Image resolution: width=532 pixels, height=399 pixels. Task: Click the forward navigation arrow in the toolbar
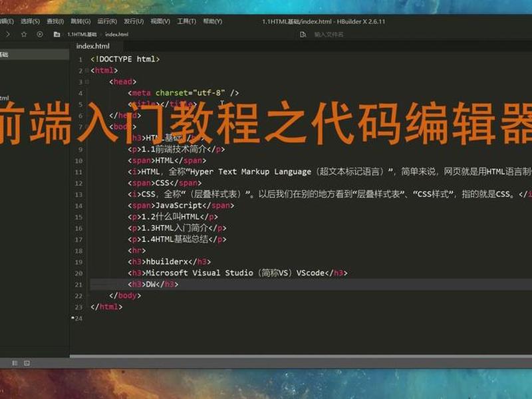click(8, 35)
